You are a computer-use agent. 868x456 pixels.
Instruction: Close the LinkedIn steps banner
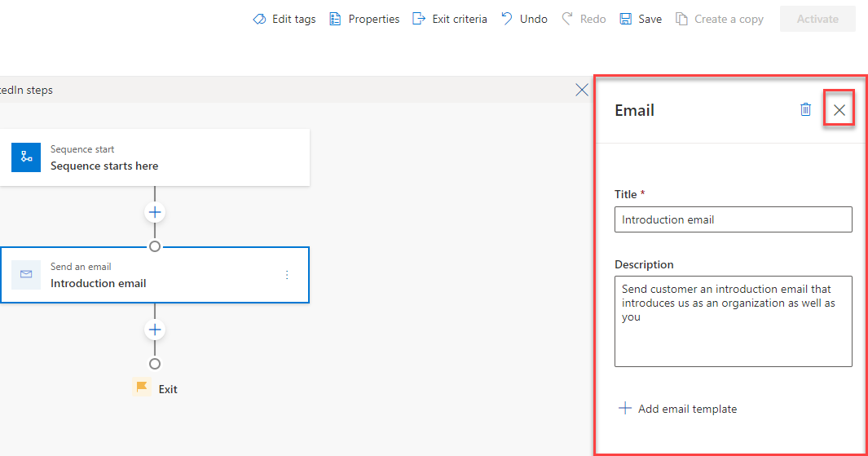click(x=582, y=90)
